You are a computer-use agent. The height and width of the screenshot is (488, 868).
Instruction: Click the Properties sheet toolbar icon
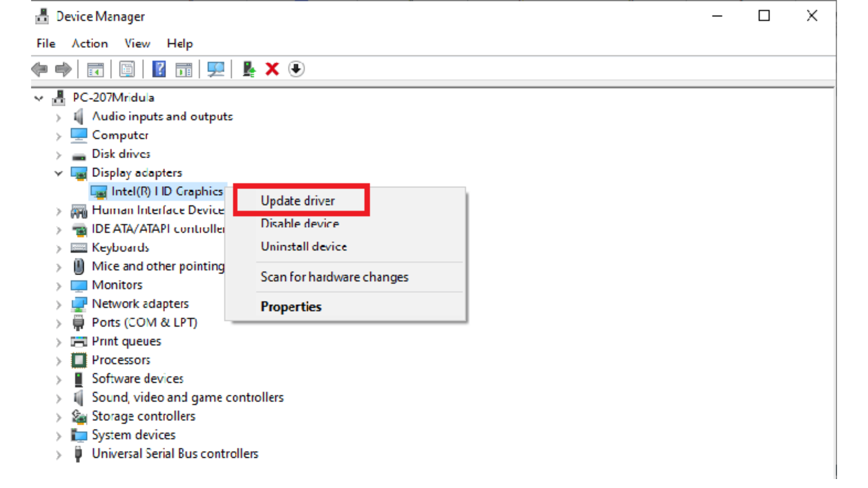(x=127, y=69)
